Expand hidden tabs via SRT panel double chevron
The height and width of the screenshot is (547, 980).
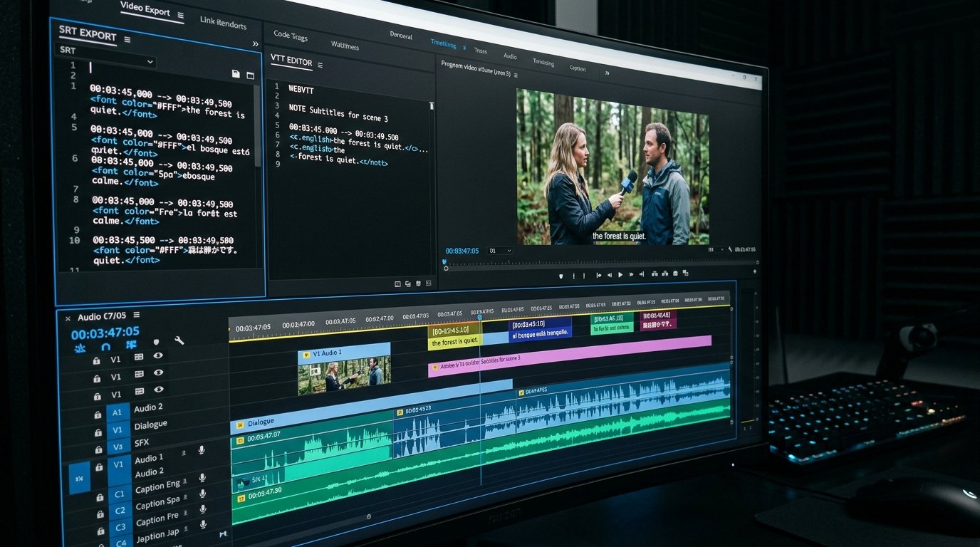[255, 44]
